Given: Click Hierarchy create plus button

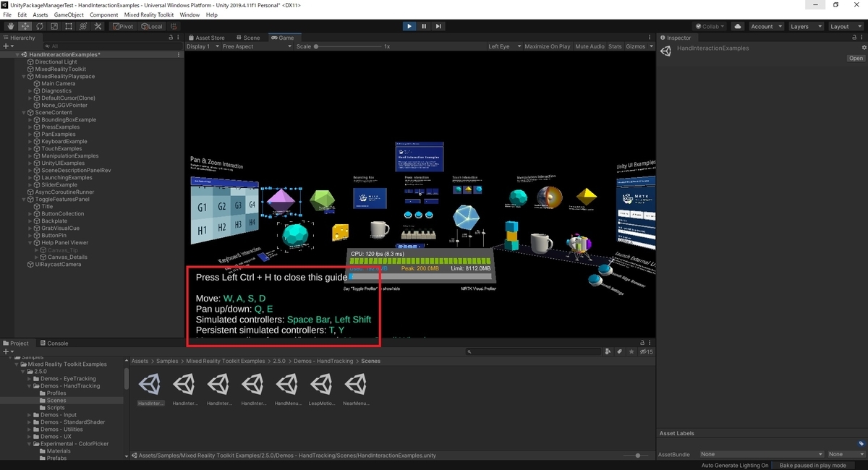Looking at the screenshot, I should [7, 46].
